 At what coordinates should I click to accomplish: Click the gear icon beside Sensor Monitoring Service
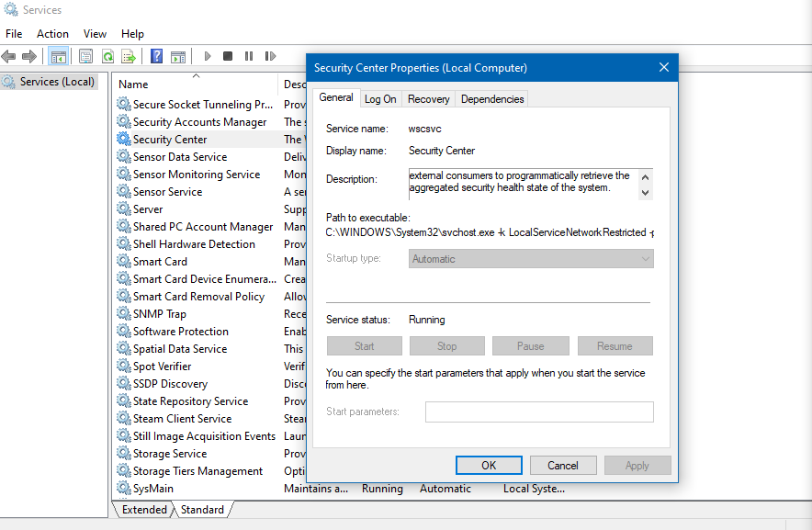124,175
